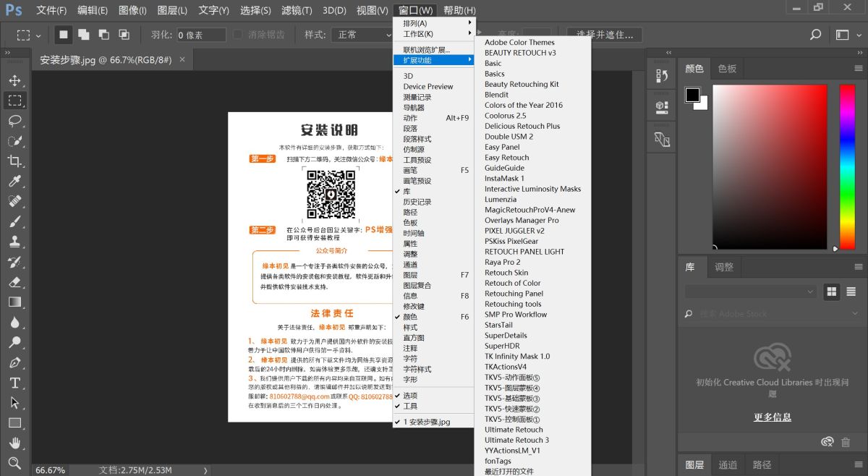
Task: Click the 羽化 feather input field
Action: coord(202,35)
